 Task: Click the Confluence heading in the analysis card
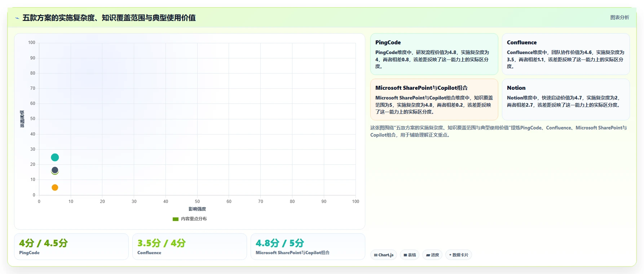[x=522, y=43]
